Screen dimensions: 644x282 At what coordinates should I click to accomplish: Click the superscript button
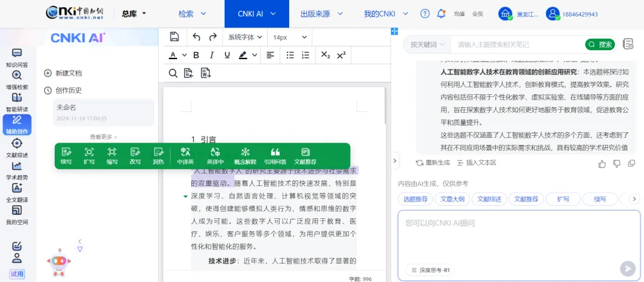pos(341,55)
